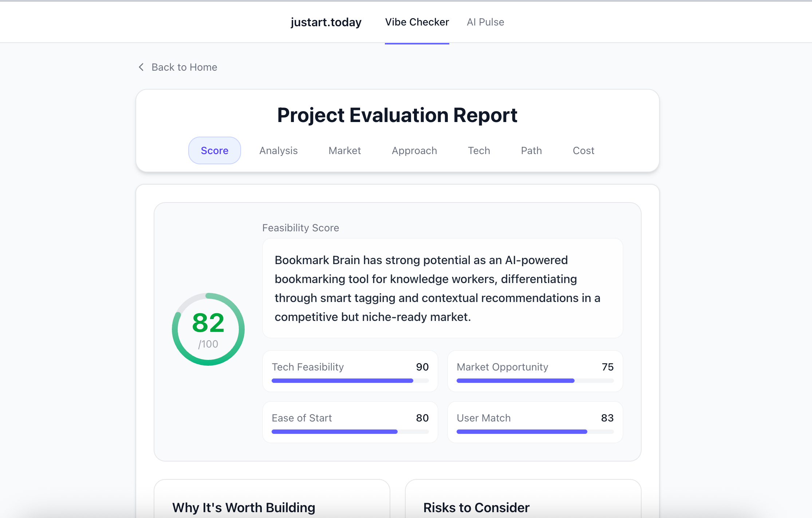Click the User Match progress bar

pyautogui.click(x=535, y=432)
